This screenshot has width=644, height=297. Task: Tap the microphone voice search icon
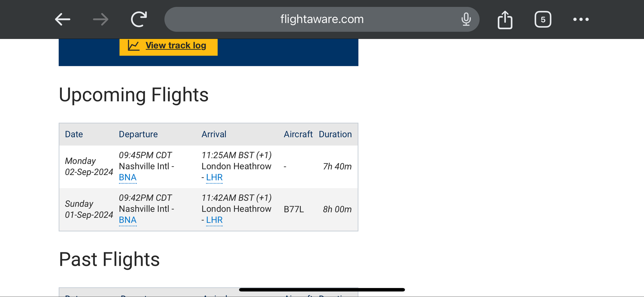tap(466, 19)
